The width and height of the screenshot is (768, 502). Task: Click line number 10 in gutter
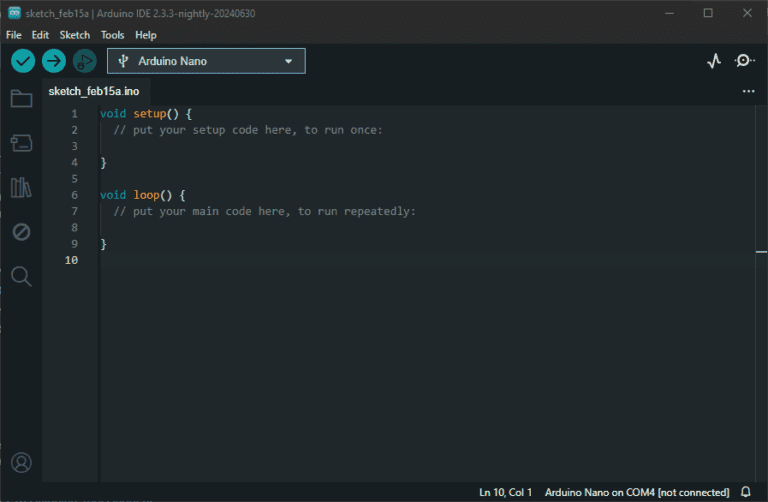(x=72, y=260)
